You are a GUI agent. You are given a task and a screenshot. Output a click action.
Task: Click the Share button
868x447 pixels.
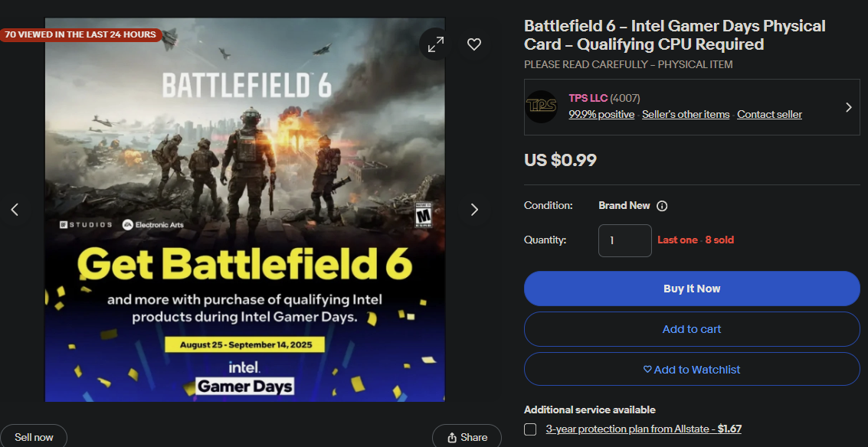(x=467, y=437)
